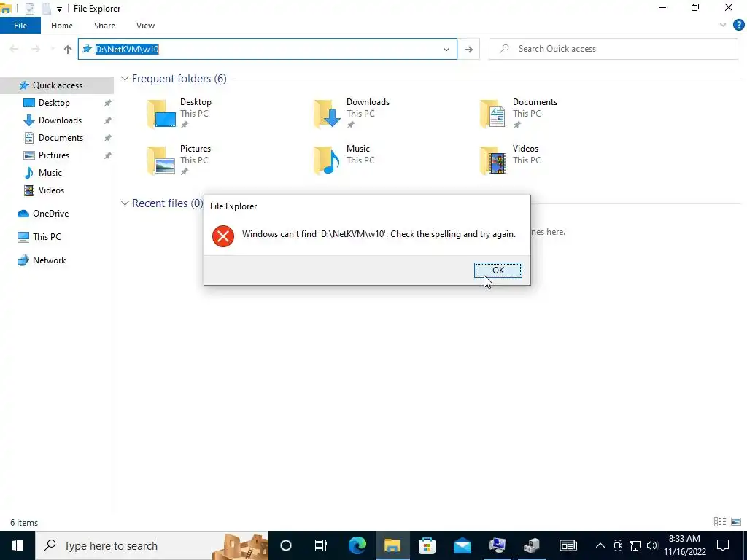Viewport: 747px width, 560px height.
Task: Open the Windows Start menu
Action: [18, 545]
